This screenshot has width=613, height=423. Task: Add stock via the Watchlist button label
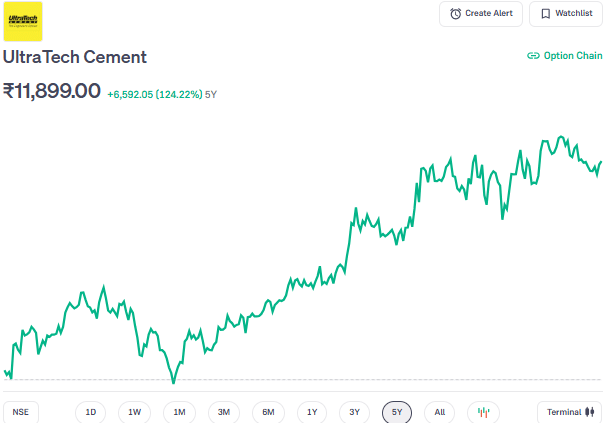point(574,14)
